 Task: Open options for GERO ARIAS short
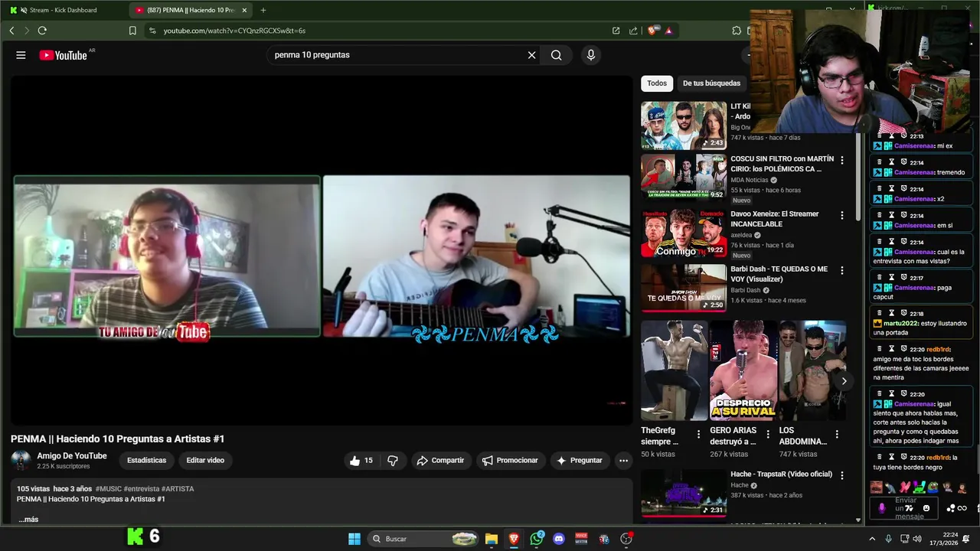pyautogui.click(x=768, y=434)
